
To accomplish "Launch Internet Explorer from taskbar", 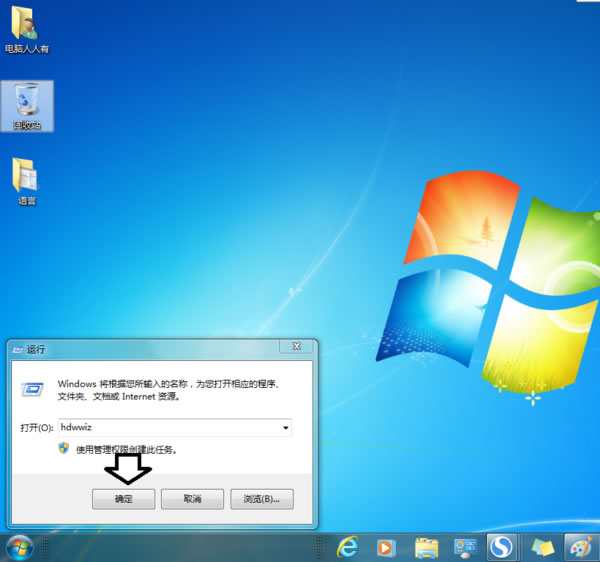I will 348,548.
